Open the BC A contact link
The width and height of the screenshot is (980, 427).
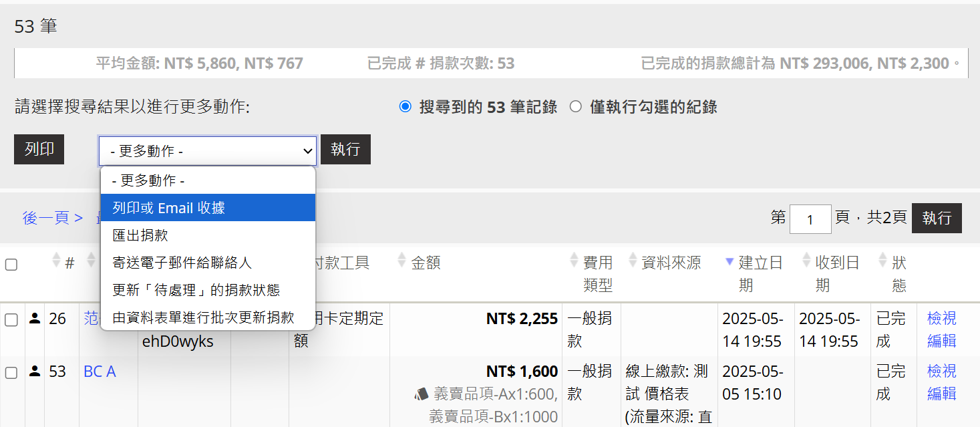100,372
